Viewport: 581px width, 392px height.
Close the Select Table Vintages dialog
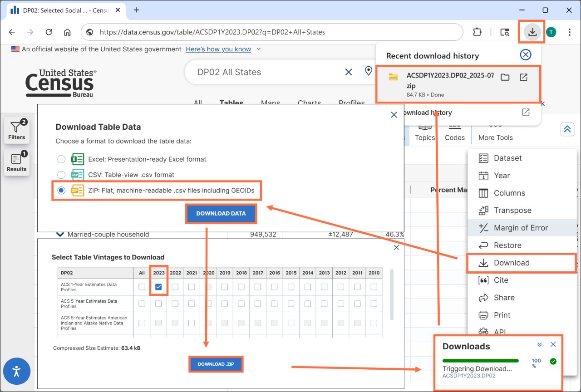(397, 247)
